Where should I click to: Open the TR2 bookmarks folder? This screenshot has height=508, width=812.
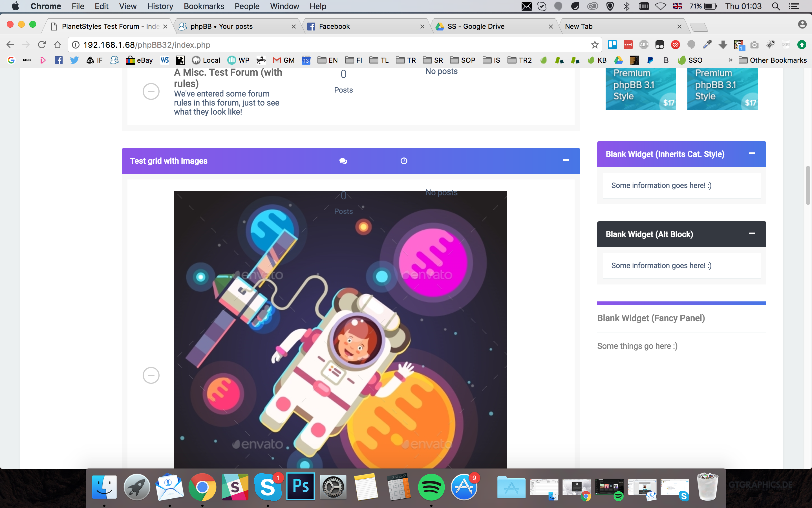[x=520, y=60]
